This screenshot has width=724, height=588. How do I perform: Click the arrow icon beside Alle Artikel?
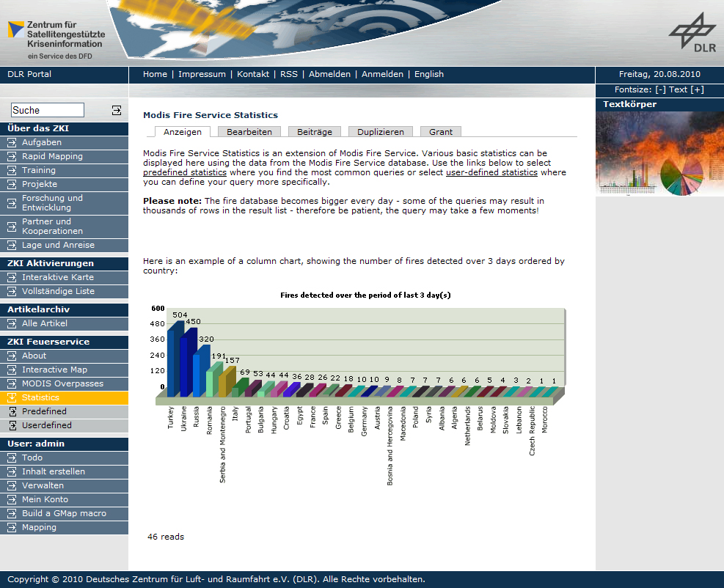point(12,324)
